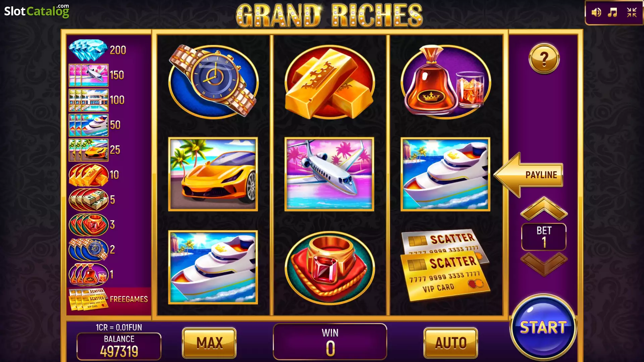
Task: Click the SlotCatalog.com logo
Action: (37, 11)
